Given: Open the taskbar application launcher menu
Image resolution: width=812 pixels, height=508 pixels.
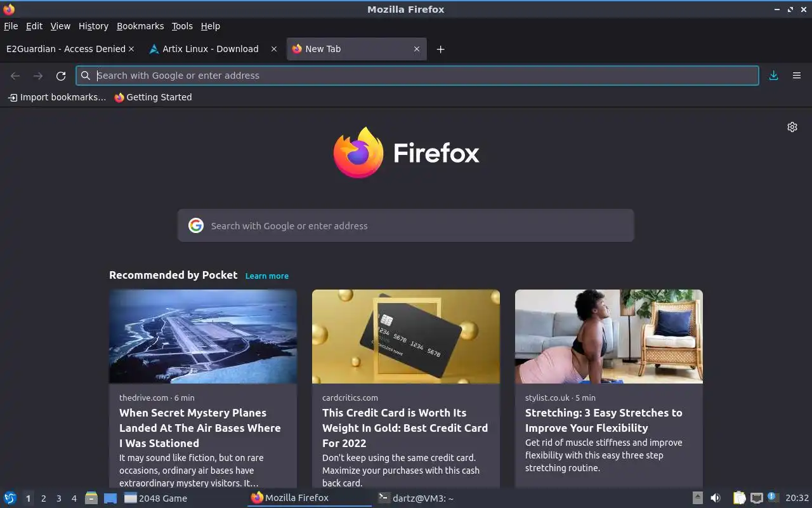Looking at the screenshot, I should 10,498.
